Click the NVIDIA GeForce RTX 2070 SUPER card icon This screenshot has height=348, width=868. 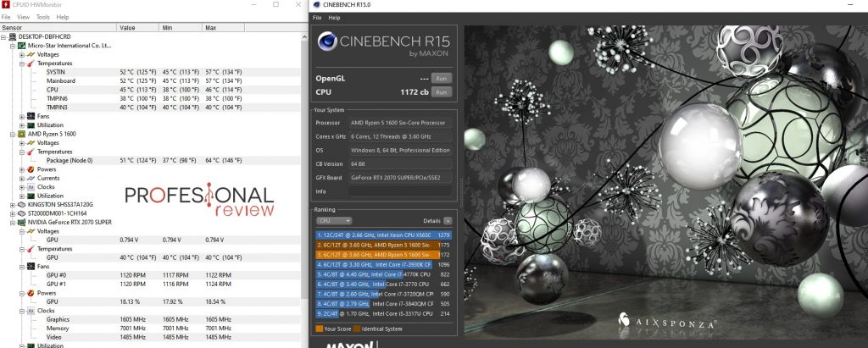21,222
